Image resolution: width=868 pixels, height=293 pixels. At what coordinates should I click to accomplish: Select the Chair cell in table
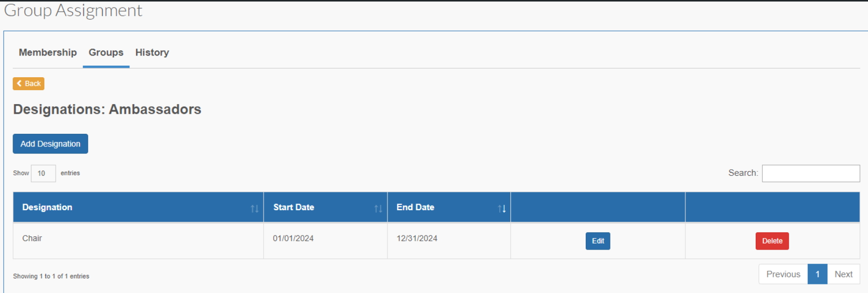point(138,241)
